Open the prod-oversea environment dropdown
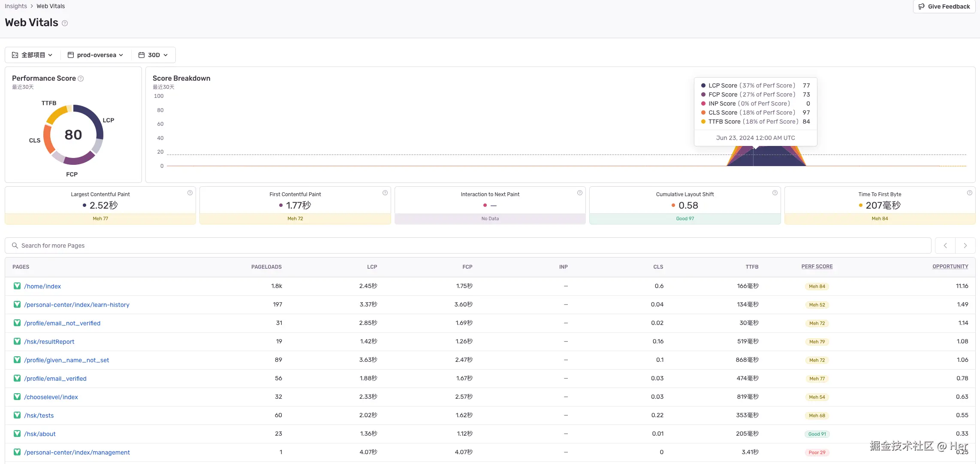The height and width of the screenshot is (464, 980). [x=96, y=55]
